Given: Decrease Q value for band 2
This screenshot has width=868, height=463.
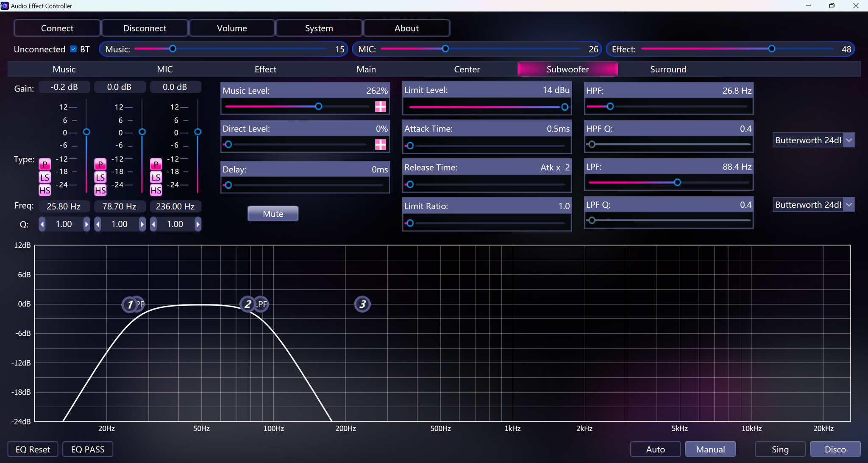Looking at the screenshot, I should pos(97,224).
